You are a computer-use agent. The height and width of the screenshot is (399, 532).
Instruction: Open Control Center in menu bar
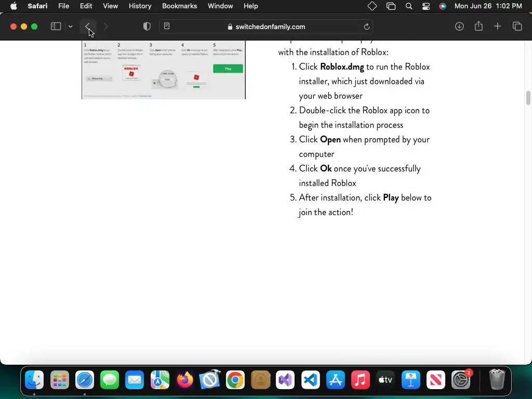[426, 6]
